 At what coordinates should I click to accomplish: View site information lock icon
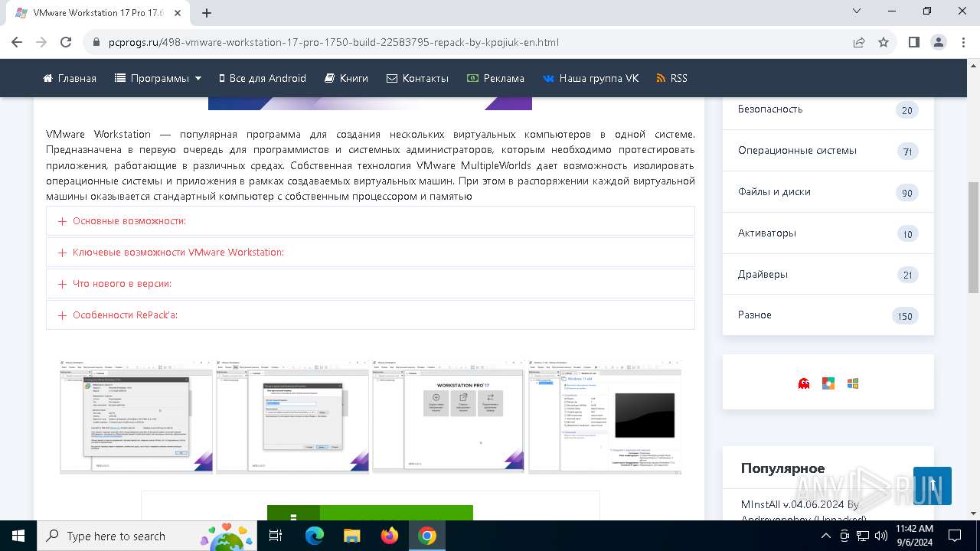coord(96,42)
